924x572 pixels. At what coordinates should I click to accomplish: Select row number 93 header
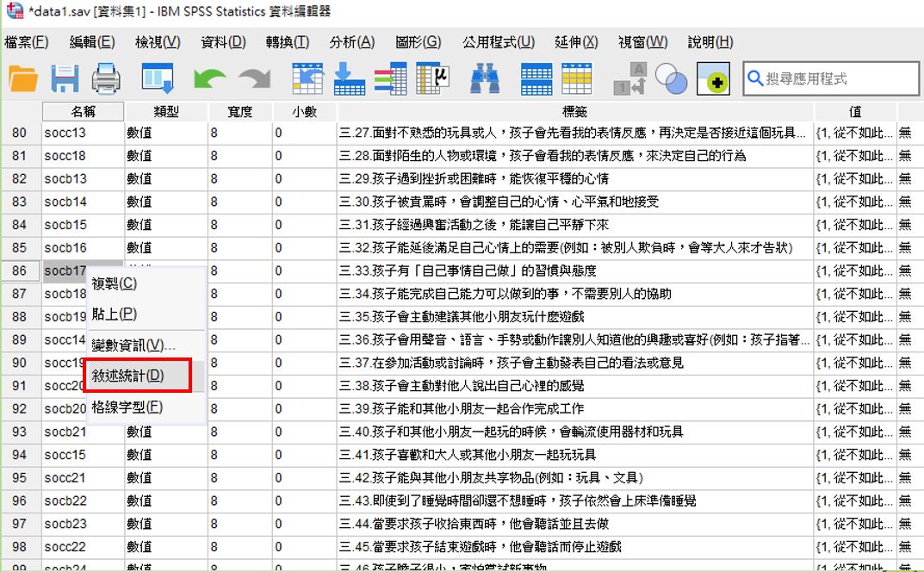coord(20,432)
